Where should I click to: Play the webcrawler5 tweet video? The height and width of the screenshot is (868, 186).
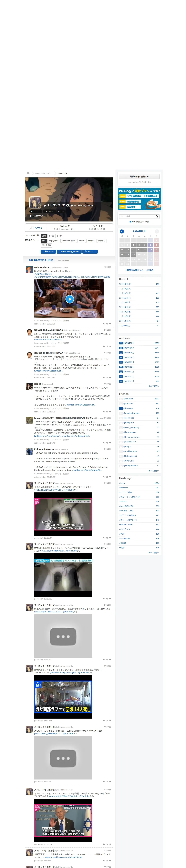[70, 299]
